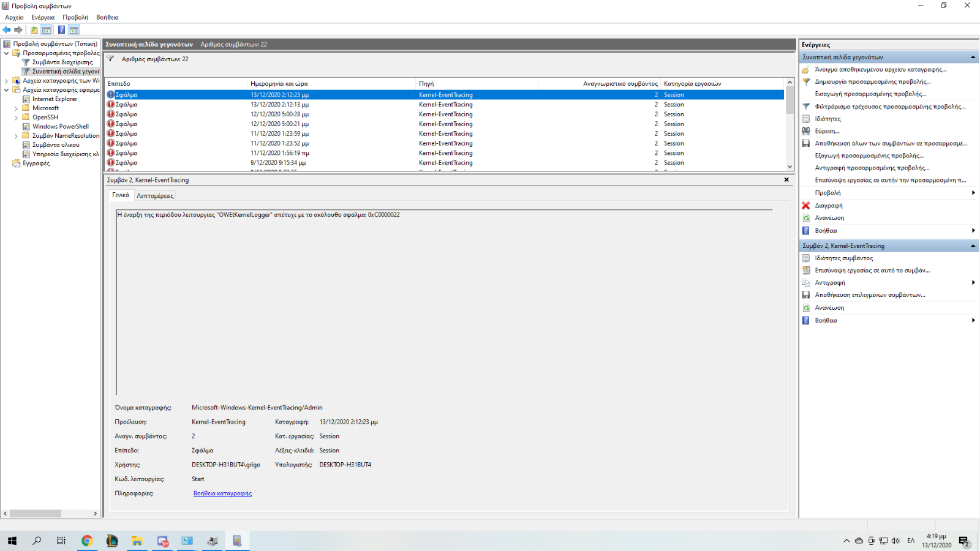Click the blue Help icon in the toolbar
The height and width of the screenshot is (551, 980).
61,30
